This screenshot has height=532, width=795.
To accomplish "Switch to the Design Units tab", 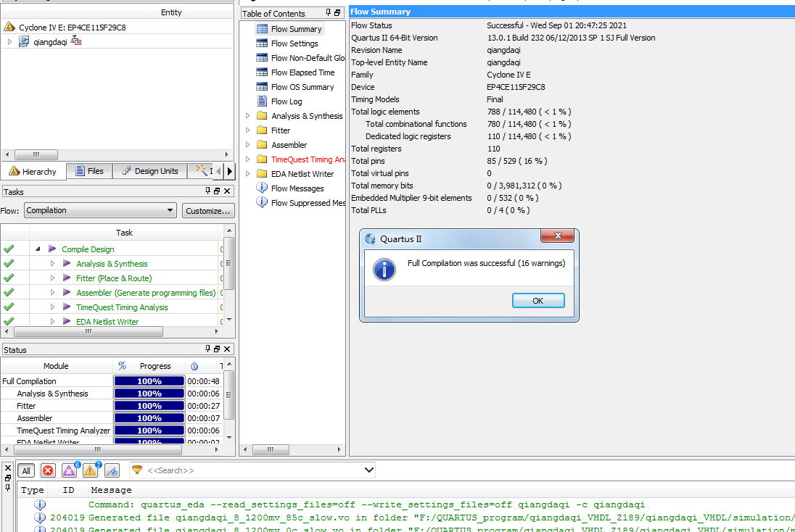I will (x=149, y=171).
